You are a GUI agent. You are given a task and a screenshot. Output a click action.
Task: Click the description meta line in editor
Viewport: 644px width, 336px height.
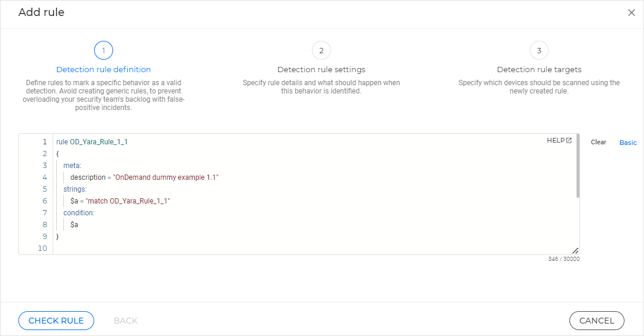[x=144, y=177]
